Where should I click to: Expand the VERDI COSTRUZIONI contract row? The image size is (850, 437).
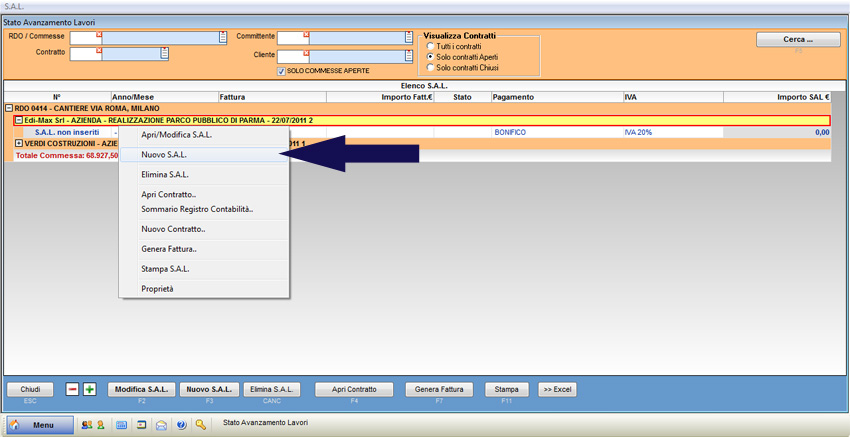click(19, 143)
